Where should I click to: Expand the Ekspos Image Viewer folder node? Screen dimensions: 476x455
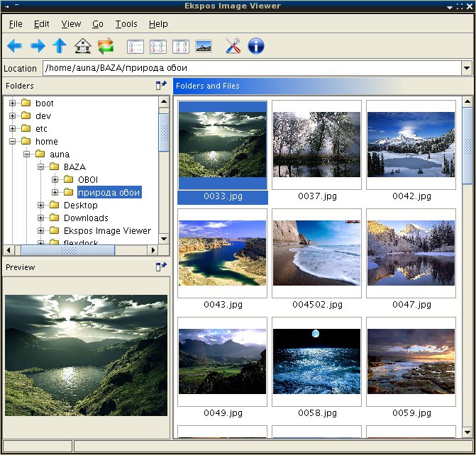coord(40,230)
